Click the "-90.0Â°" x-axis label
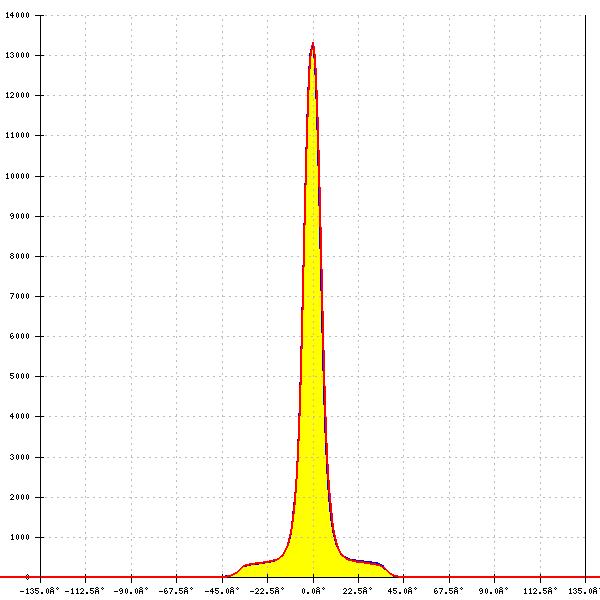Screen dimensions: 600x600 [131, 591]
